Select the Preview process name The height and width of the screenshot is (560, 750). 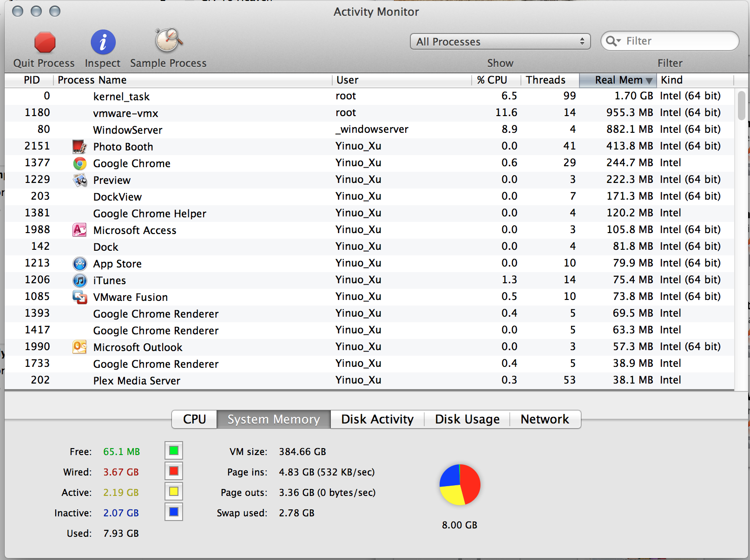pyautogui.click(x=112, y=180)
